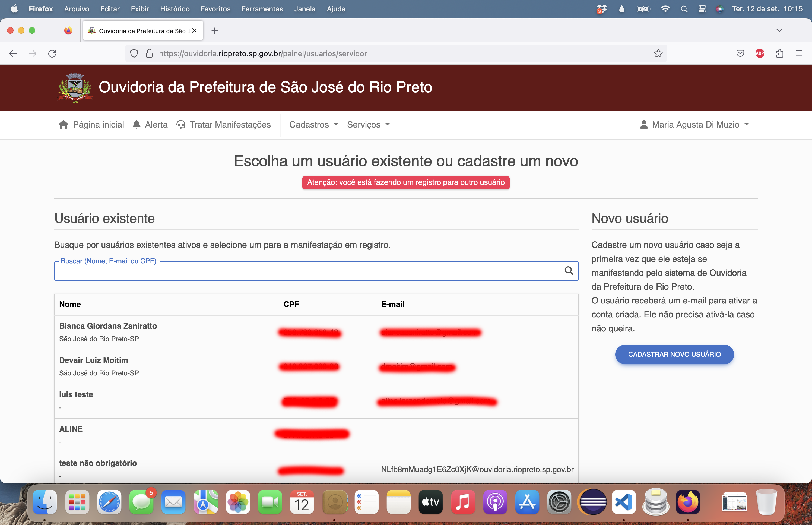This screenshot has height=525, width=812.
Task: Open the Firefox extensions puzzle icon
Action: (779, 53)
